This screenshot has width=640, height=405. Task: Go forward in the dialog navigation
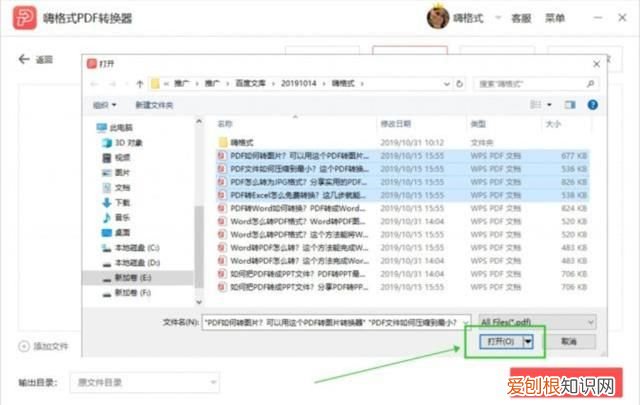113,84
